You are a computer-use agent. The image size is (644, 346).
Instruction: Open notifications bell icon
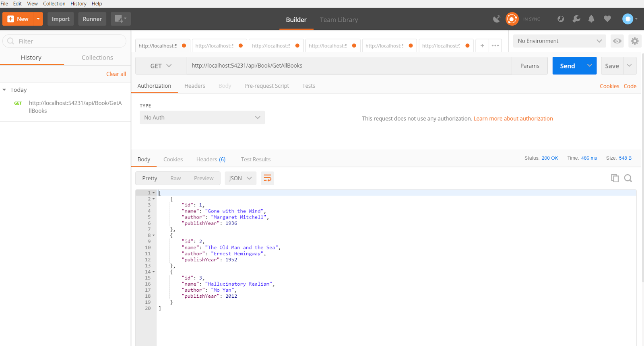[591, 19]
